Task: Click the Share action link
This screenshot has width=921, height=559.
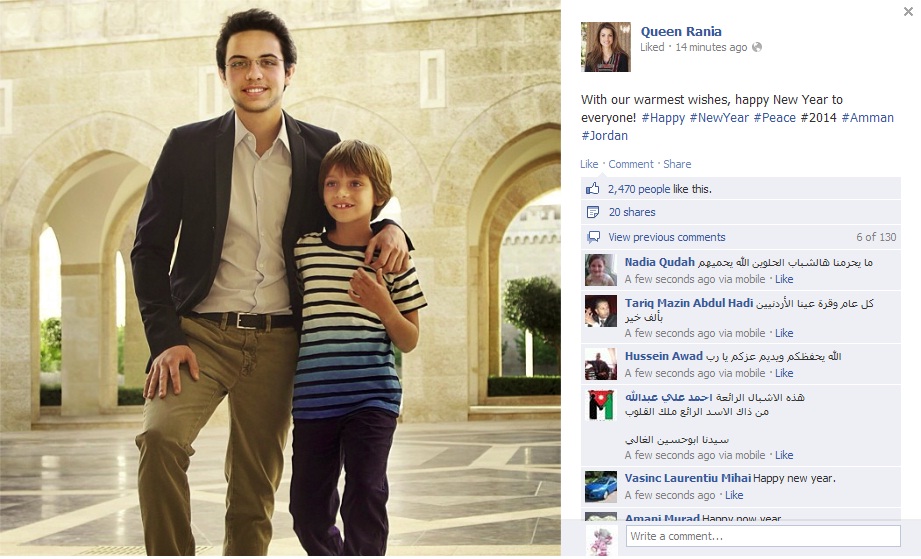Action: 677,164
